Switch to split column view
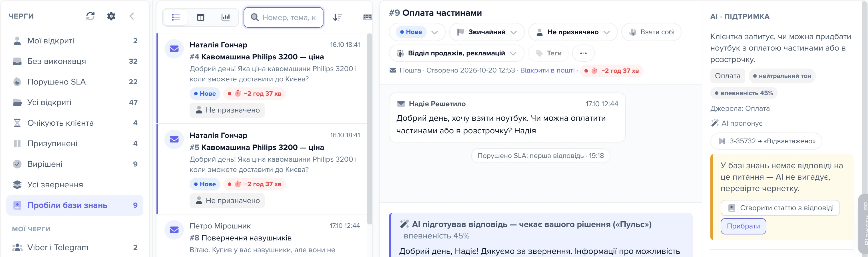 (200, 17)
